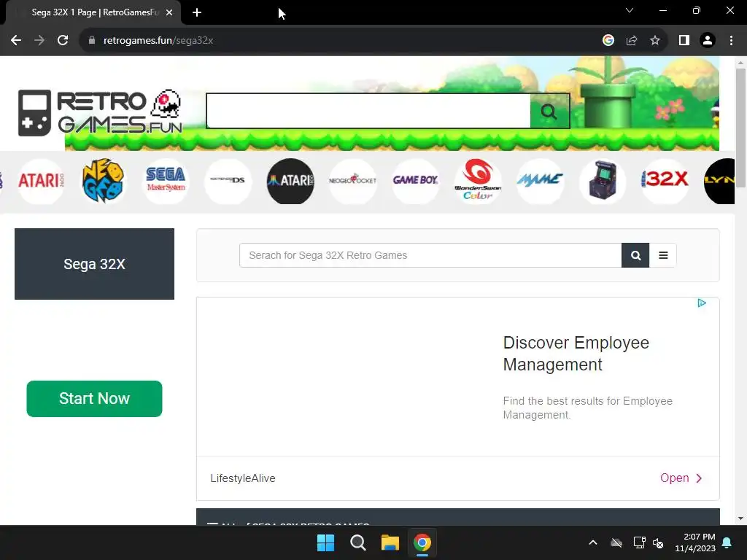The width and height of the screenshot is (747, 560).
Task: Show hidden system tray icons
Action: (x=593, y=542)
